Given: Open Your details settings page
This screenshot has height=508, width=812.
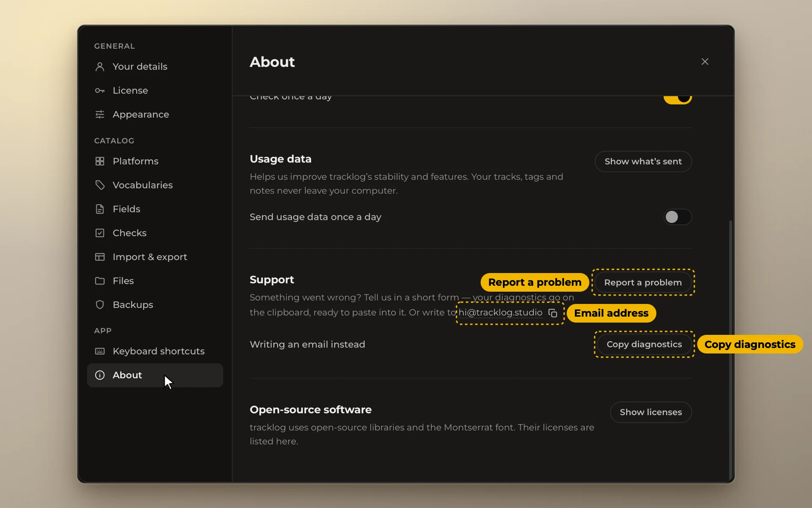Looking at the screenshot, I should [x=155, y=66].
